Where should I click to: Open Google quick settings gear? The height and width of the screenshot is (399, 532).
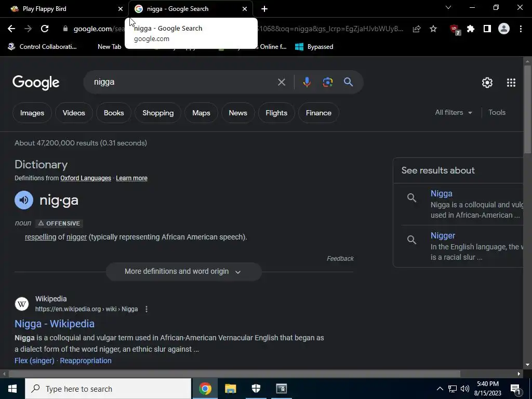click(x=487, y=83)
